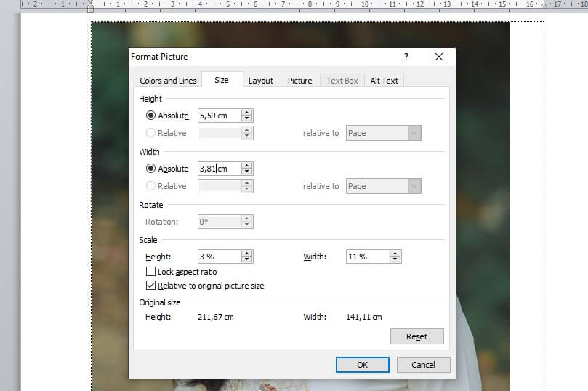The height and width of the screenshot is (391, 588).
Task: Click the relative width input field
Action: tap(220, 186)
